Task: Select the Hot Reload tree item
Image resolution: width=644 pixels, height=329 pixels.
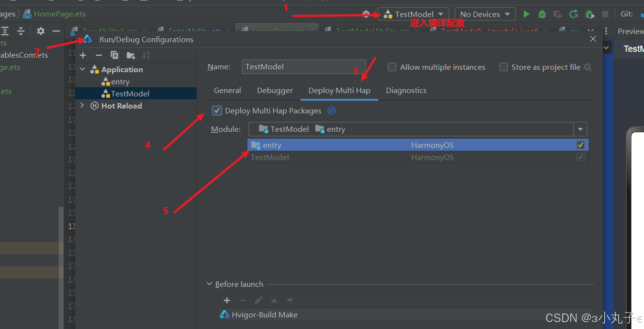Action: coord(122,106)
